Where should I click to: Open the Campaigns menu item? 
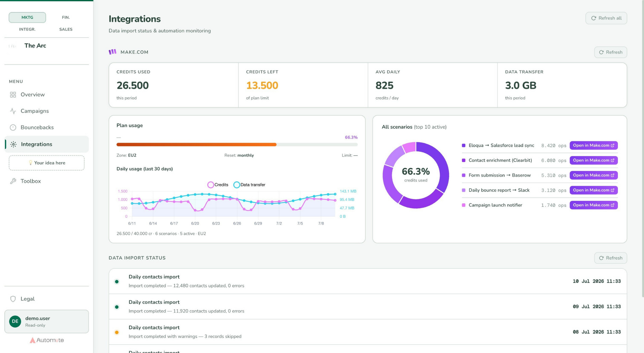[x=47, y=111]
